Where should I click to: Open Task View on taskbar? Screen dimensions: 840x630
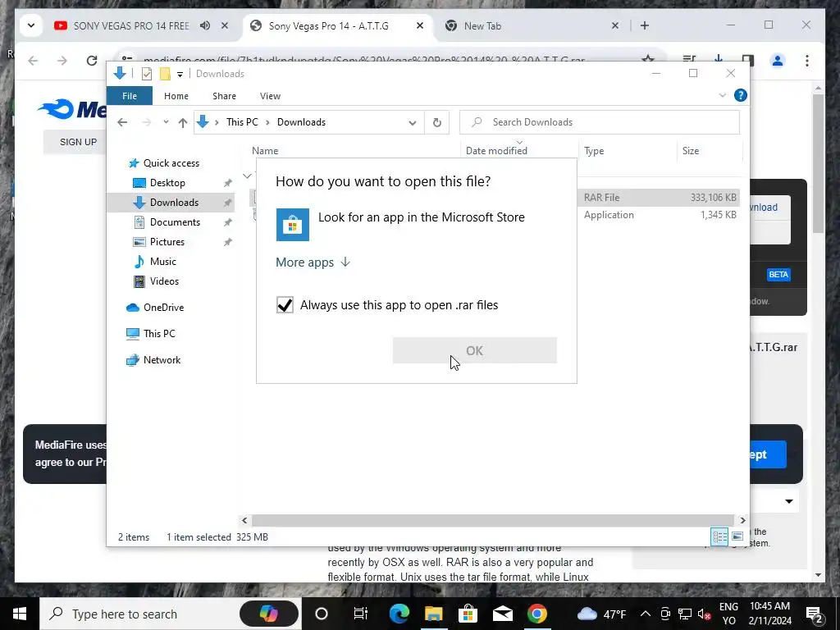click(x=361, y=614)
